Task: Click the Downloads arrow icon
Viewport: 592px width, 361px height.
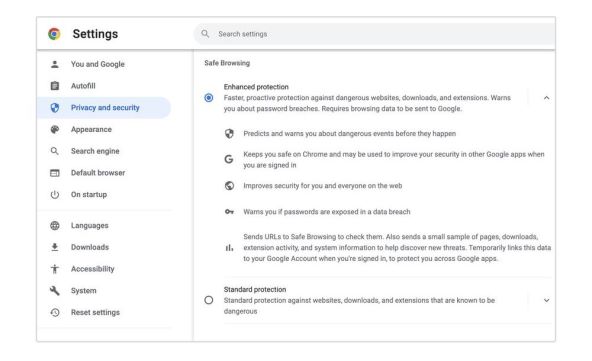Action: 55,247
